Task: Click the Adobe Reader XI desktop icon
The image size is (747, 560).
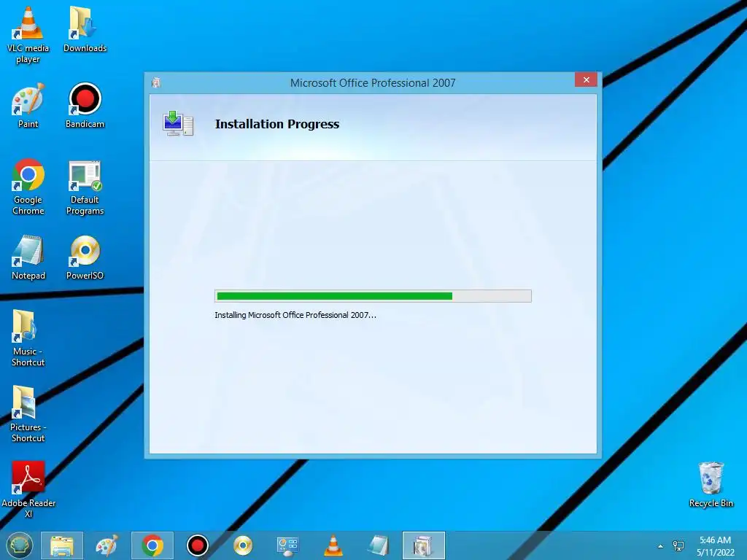Action: [x=28, y=489]
